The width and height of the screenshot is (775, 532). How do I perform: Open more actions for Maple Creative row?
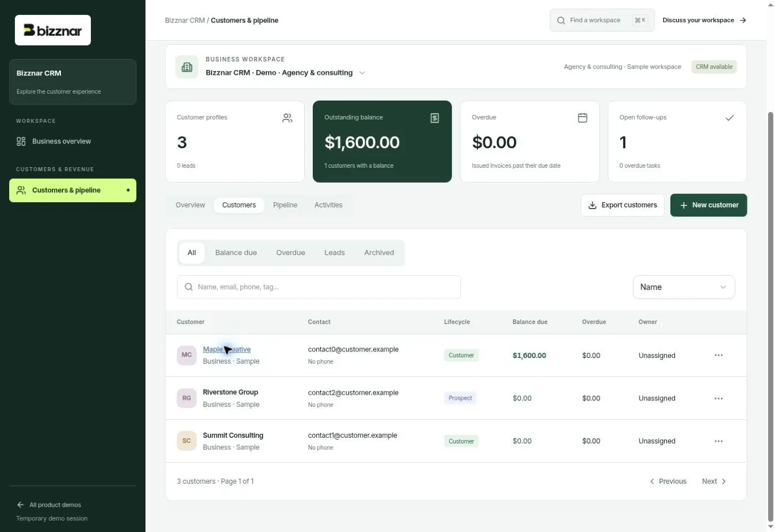[x=719, y=355]
